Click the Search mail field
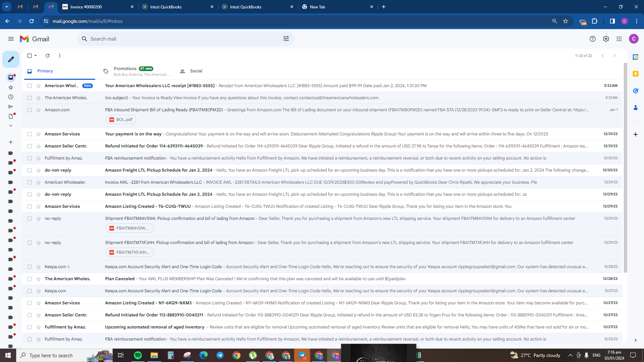The image size is (644, 362). point(185,39)
